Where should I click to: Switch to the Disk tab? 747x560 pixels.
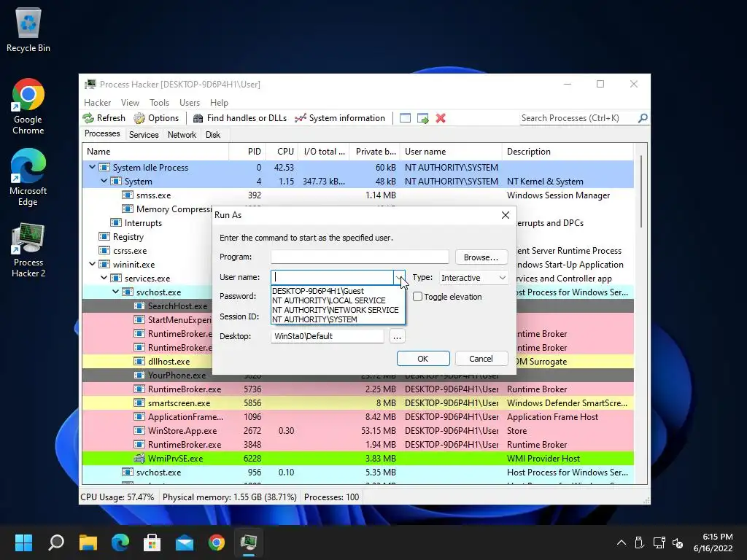point(213,135)
